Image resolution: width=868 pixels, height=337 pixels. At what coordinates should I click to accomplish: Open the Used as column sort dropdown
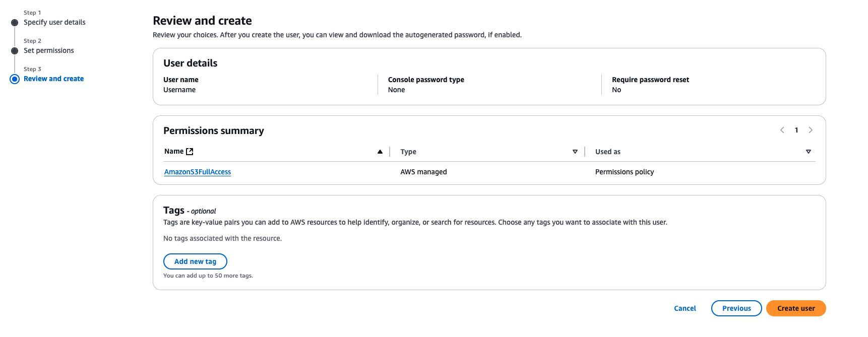coord(809,152)
